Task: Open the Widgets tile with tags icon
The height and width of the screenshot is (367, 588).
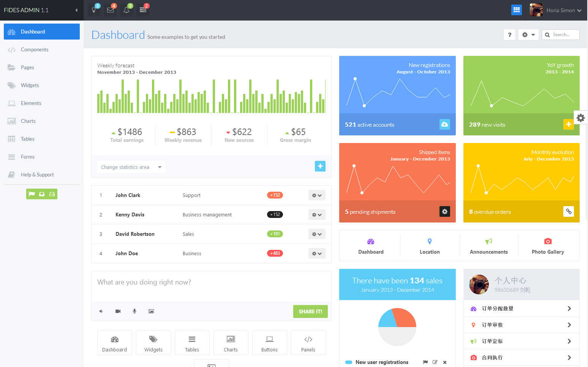Action: pyautogui.click(x=153, y=343)
